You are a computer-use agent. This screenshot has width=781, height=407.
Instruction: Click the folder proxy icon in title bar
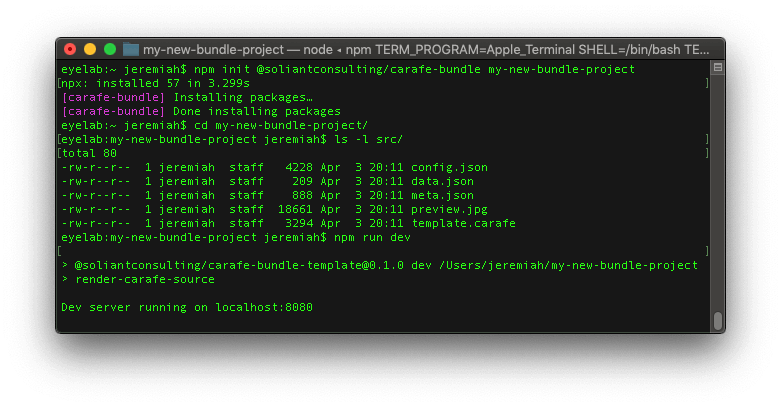(131, 49)
